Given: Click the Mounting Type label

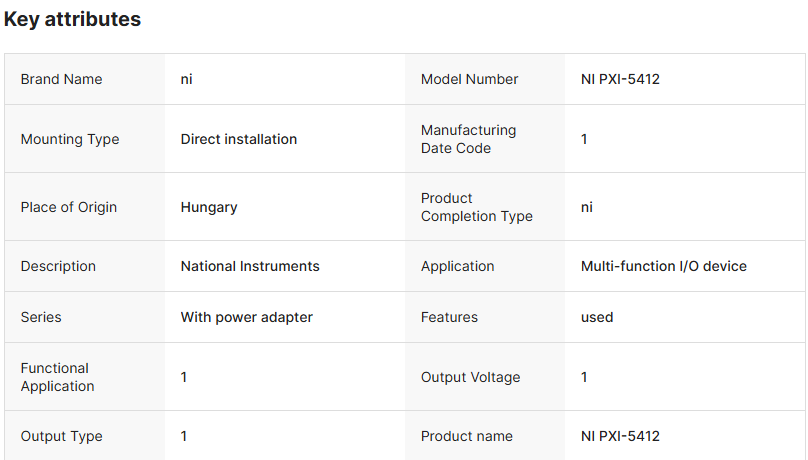Looking at the screenshot, I should click(x=69, y=139).
